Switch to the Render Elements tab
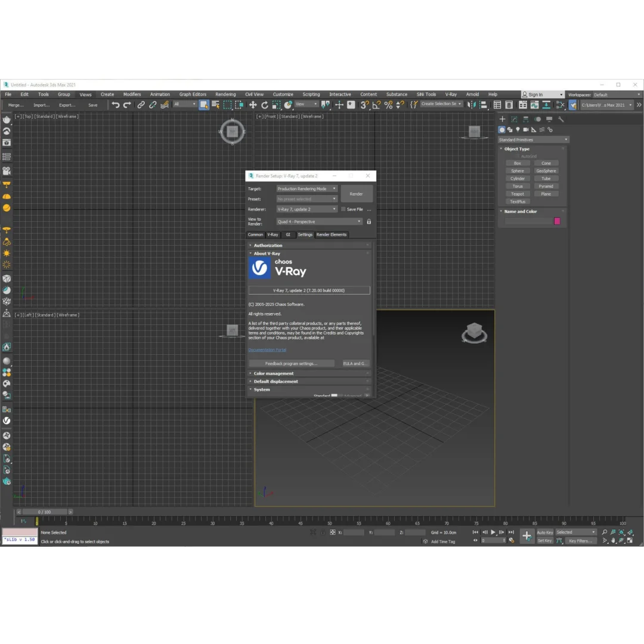This screenshot has height=644, width=644. coord(331,234)
